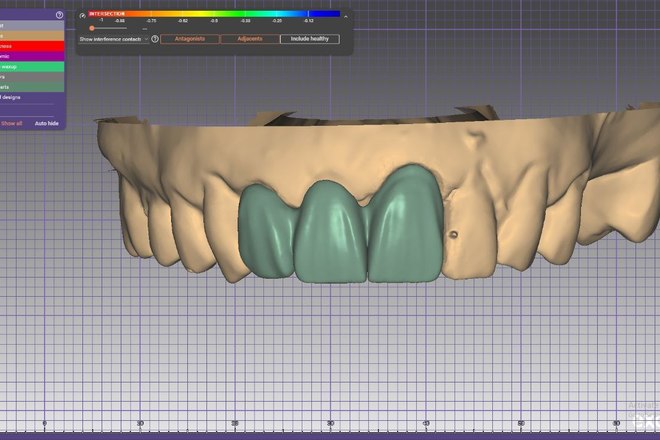Select the purple row in the layer list
Screen dimensions: 660x440
[30, 57]
